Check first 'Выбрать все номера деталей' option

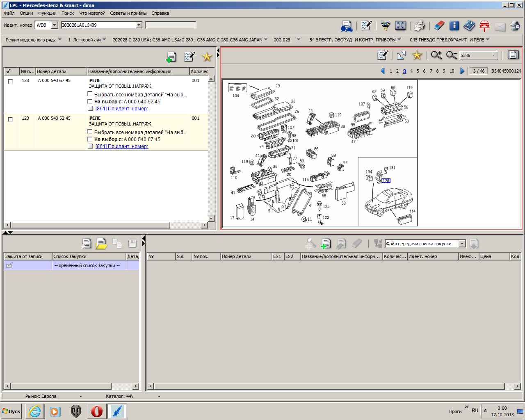coord(90,94)
